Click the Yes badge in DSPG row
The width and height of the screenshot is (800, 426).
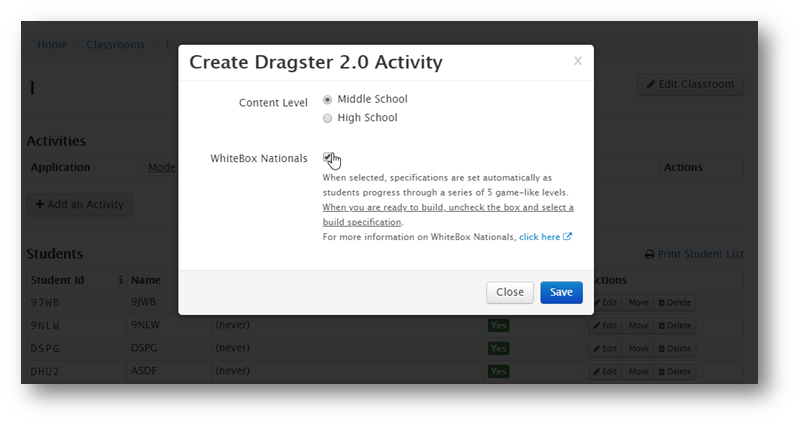[x=498, y=348]
